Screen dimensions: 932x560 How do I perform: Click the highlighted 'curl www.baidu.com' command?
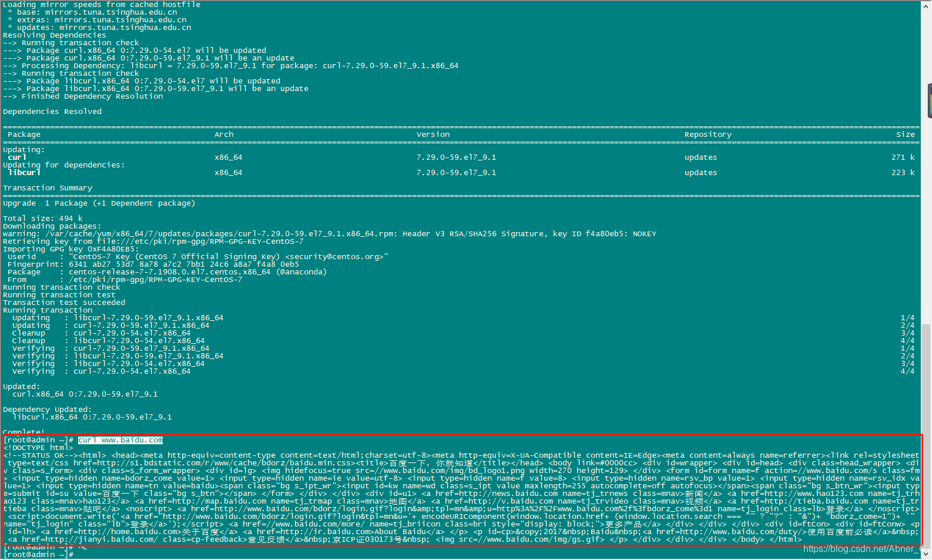120,440
